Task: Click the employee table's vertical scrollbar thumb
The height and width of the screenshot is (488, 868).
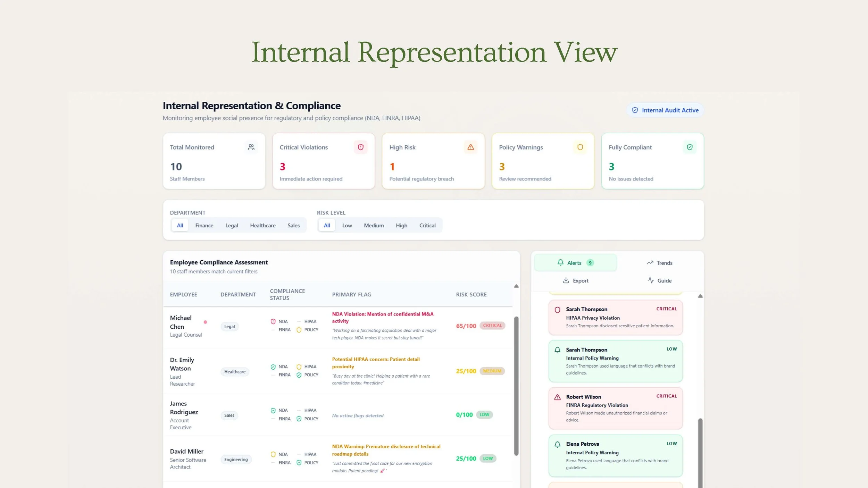Action: [x=516, y=386]
